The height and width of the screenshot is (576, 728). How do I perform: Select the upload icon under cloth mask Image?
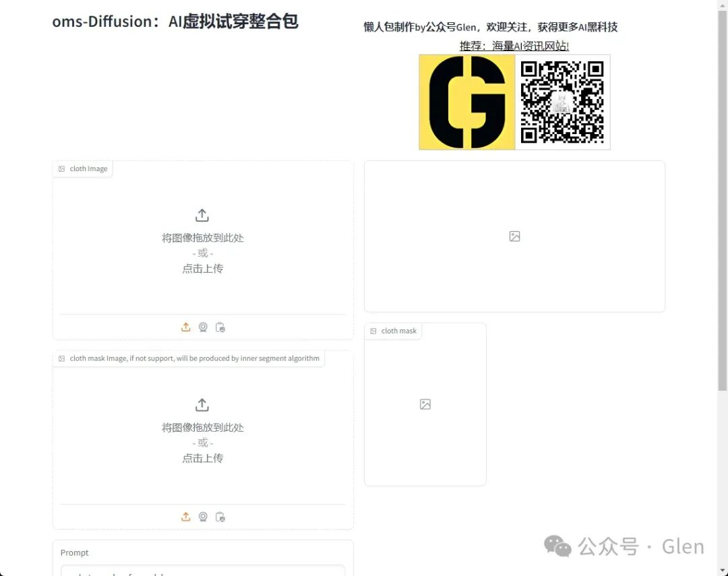[x=186, y=517]
